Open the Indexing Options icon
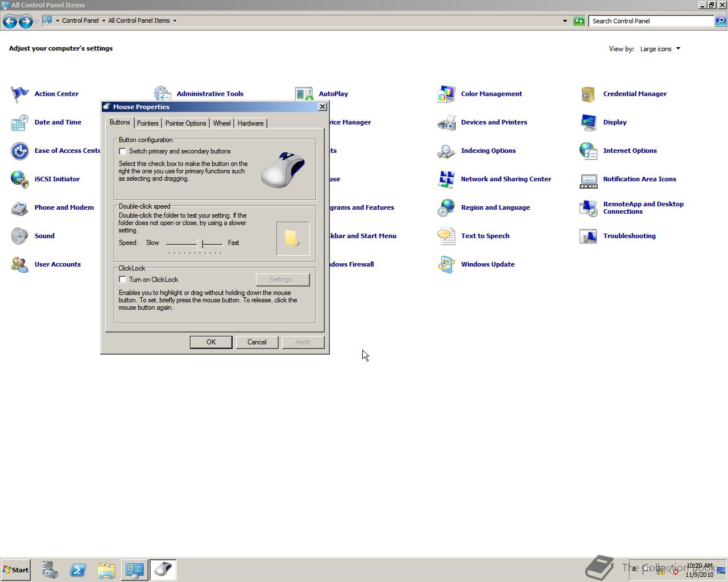Viewport: 728px width, 582px height. point(446,151)
